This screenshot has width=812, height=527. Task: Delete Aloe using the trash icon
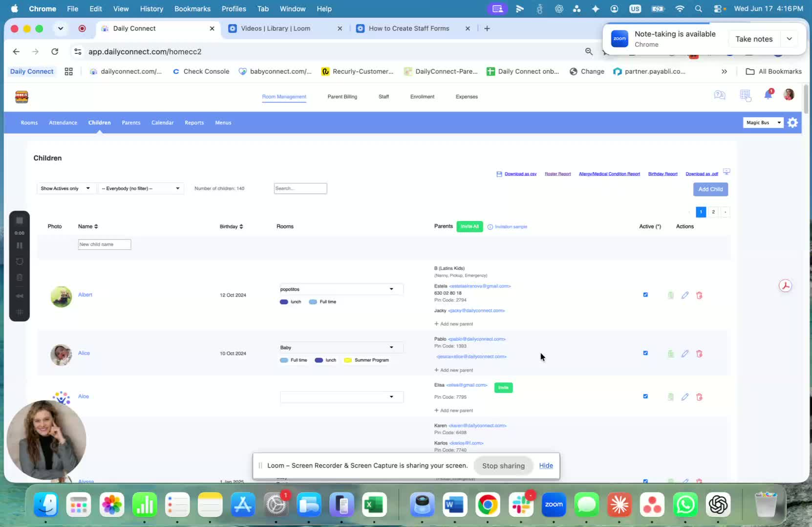[699, 397]
